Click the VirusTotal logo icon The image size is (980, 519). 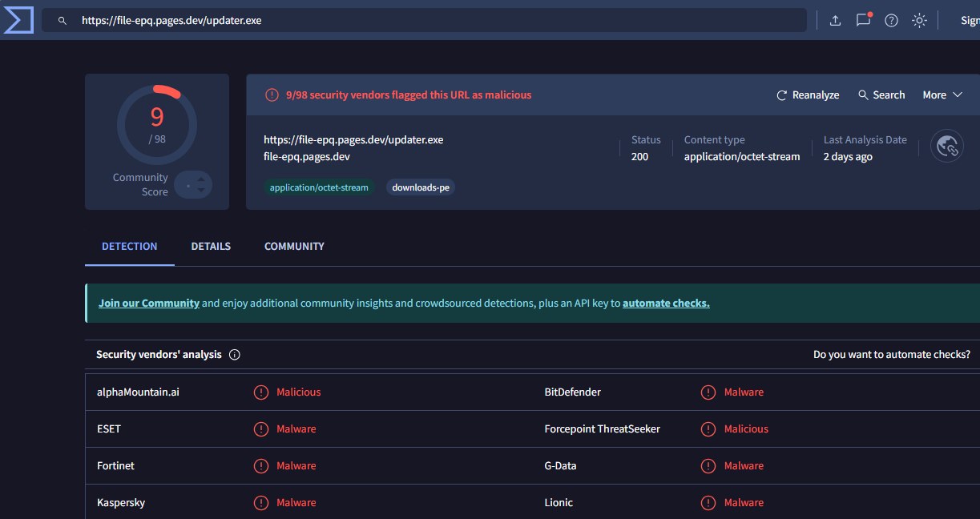(18, 20)
